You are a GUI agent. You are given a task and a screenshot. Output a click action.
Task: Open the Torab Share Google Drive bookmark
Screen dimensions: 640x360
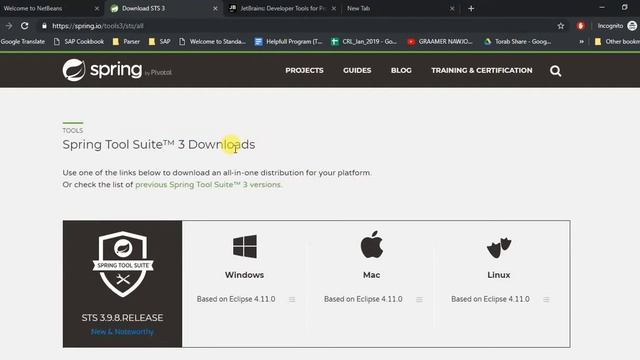pos(518,41)
